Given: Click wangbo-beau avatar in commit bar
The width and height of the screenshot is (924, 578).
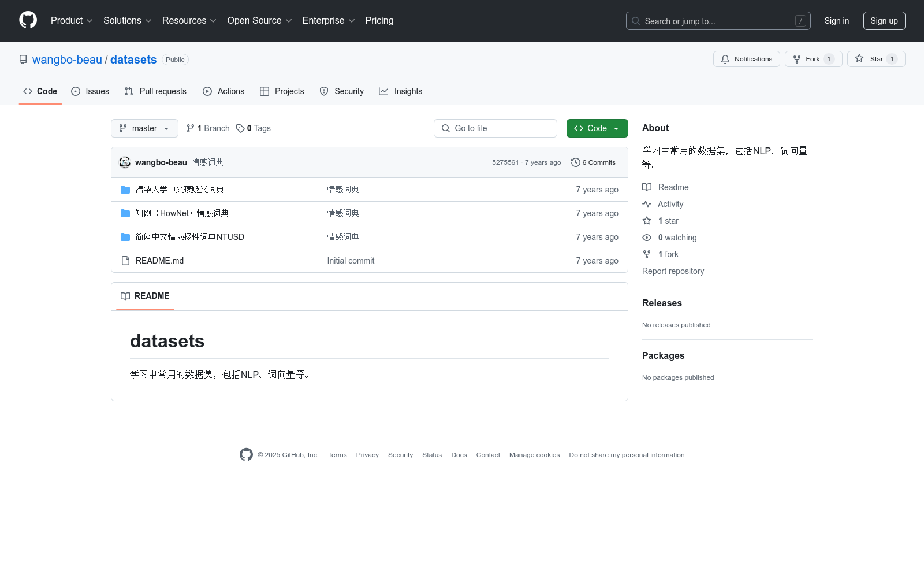Looking at the screenshot, I should click(x=125, y=162).
